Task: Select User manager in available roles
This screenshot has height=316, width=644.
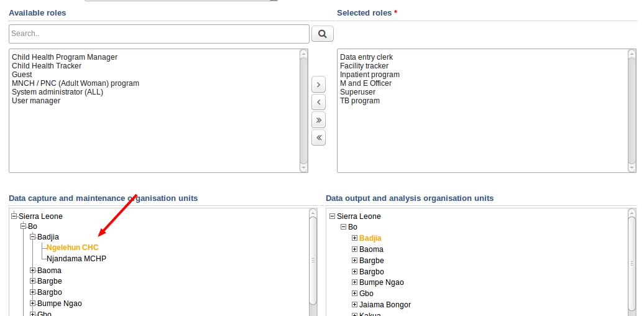Action: (36, 101)
